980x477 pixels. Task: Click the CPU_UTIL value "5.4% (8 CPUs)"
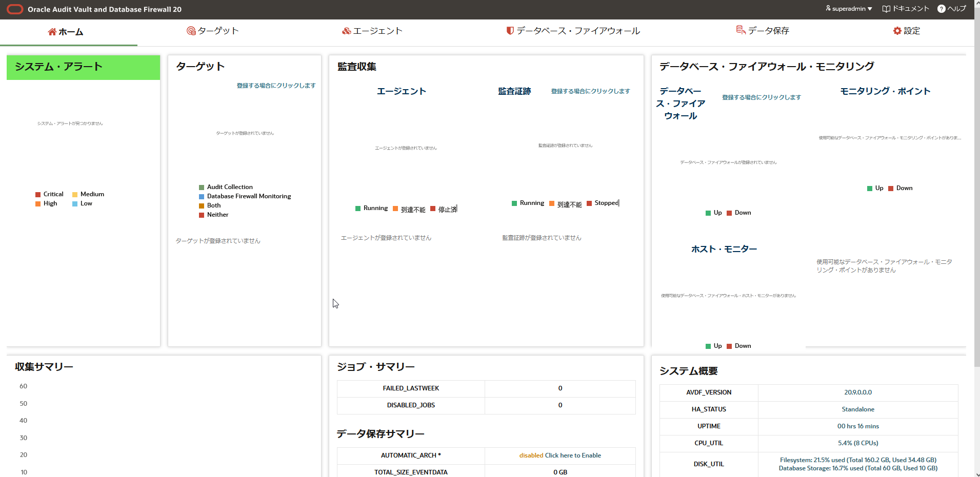(858, 443)
